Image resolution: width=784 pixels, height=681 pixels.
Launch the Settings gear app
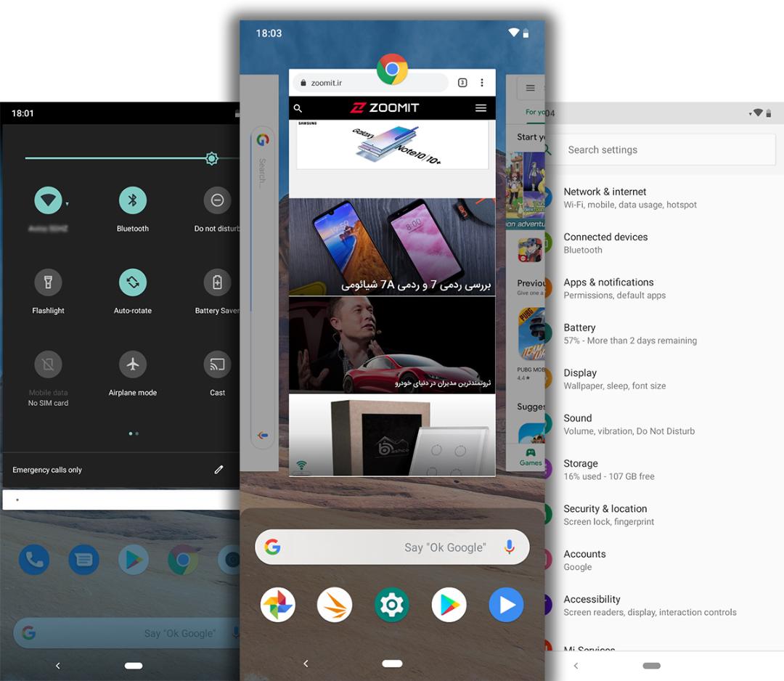coord(391,605)
